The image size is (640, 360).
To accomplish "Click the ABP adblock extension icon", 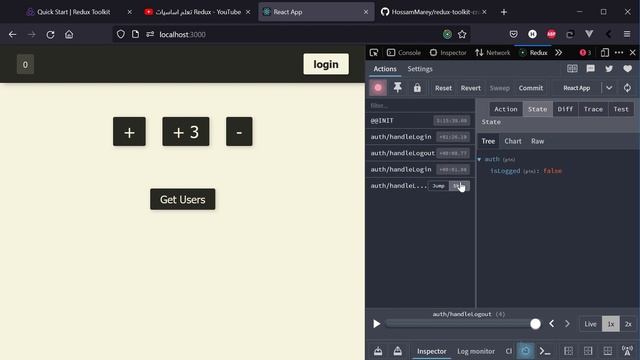I will pyautogui.click(x=551, y=35).
